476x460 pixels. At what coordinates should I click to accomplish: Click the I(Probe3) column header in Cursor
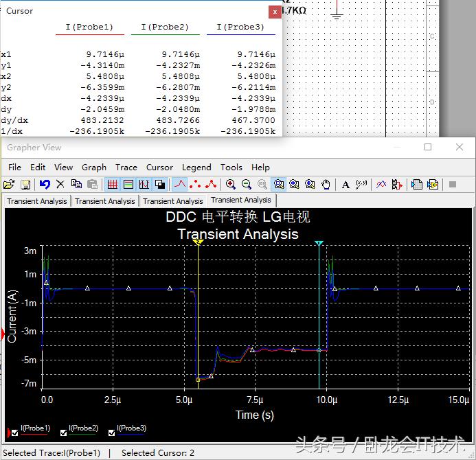pos(240,27)
